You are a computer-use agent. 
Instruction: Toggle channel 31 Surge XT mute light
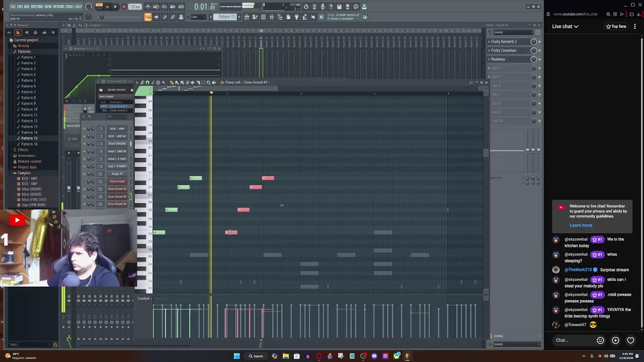tap(84, 174)
